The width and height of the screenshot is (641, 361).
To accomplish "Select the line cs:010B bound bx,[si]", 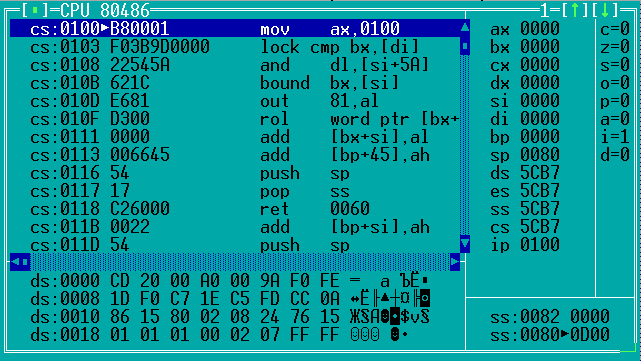I will click(235, 82).
